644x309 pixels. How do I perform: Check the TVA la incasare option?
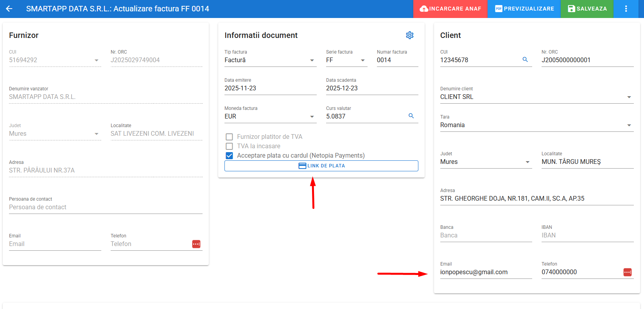click(x=230, y=146)
